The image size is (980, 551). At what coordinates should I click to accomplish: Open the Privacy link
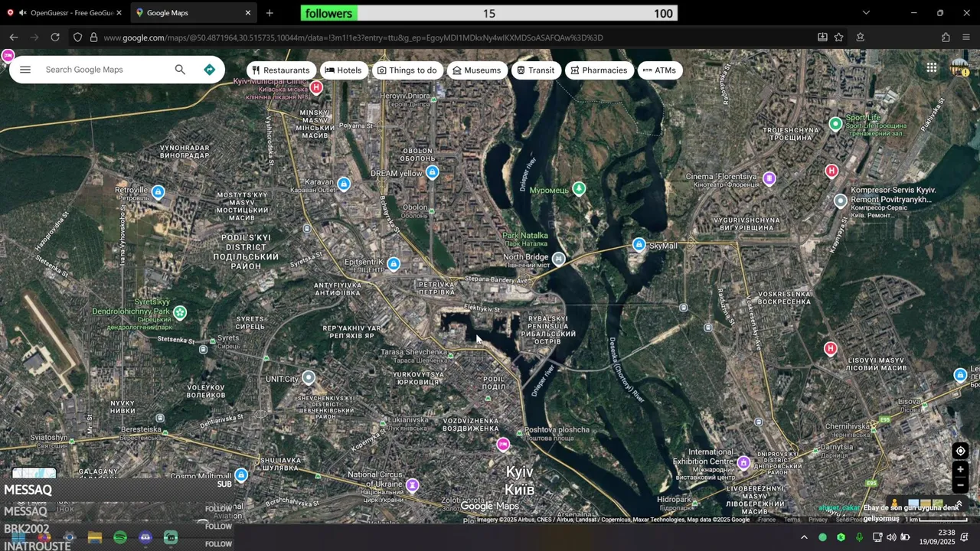tap(818, 520)
